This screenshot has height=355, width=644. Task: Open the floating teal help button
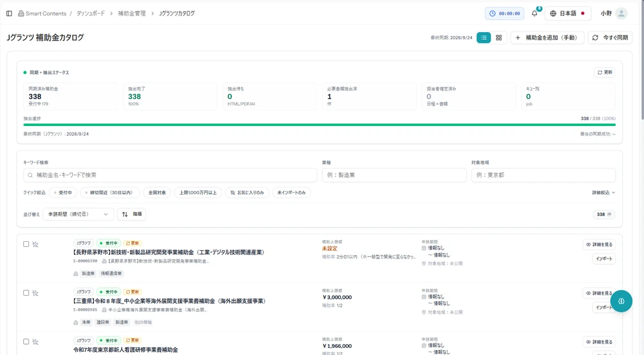click(x=621, y=301)
